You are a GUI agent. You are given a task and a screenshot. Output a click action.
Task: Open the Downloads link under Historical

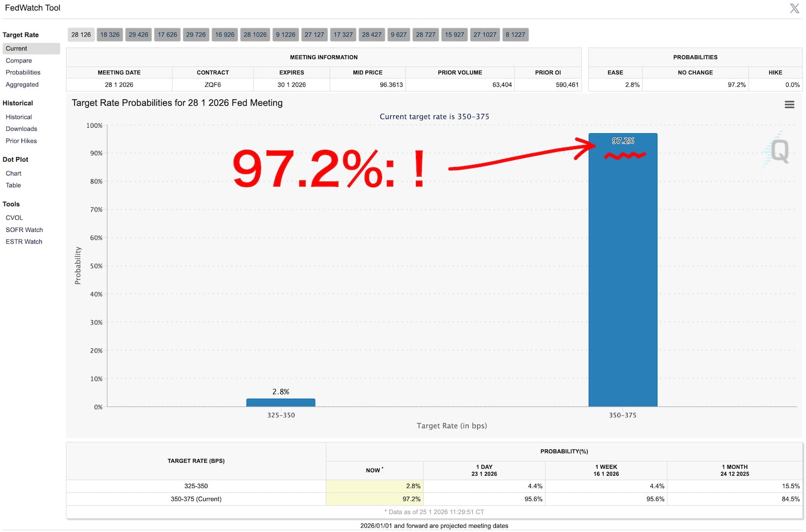(21, 129)
